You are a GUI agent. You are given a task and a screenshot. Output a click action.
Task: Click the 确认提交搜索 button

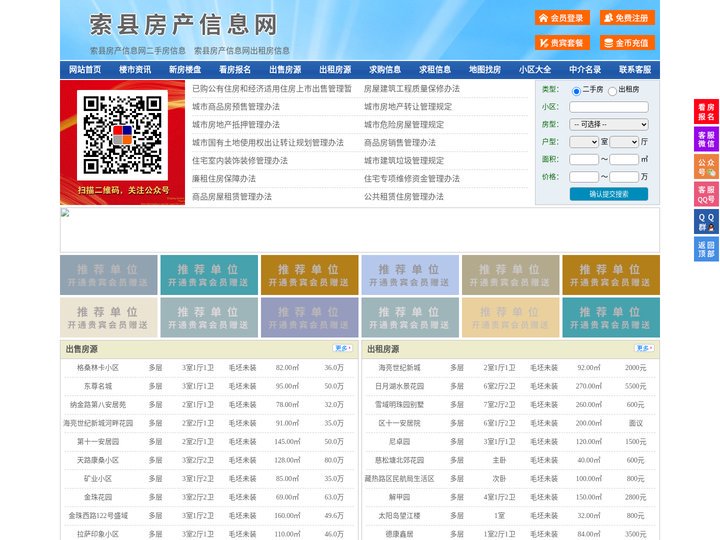pyautogui.click(x=609, y=194)
